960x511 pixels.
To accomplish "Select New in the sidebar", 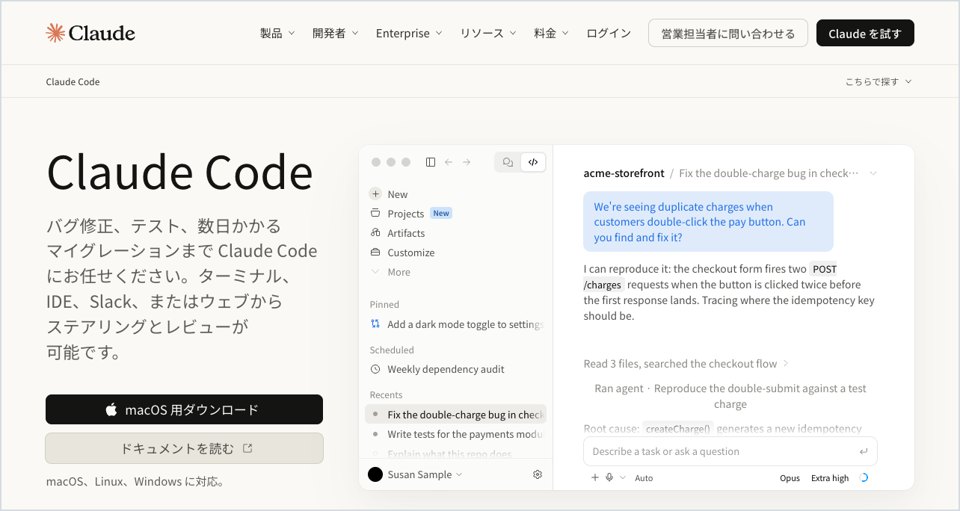I will [x=397, y=194].
